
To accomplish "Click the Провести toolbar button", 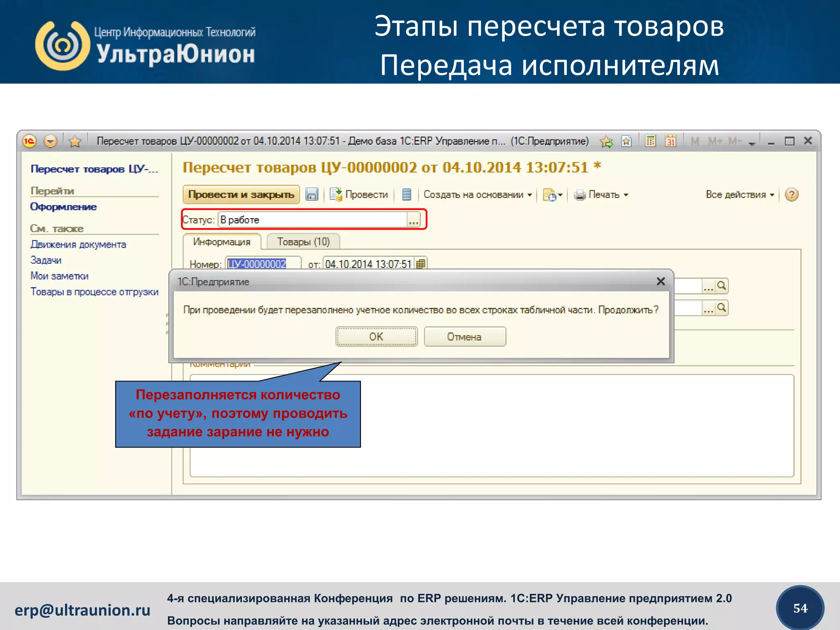I will tap(359, 194).
